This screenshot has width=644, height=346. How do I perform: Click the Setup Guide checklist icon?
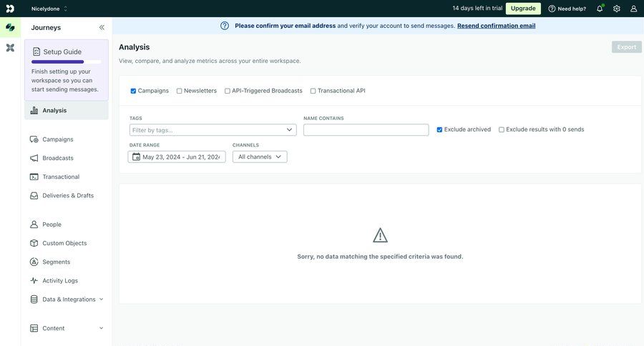pyautogui.click(x=36, y=51)
